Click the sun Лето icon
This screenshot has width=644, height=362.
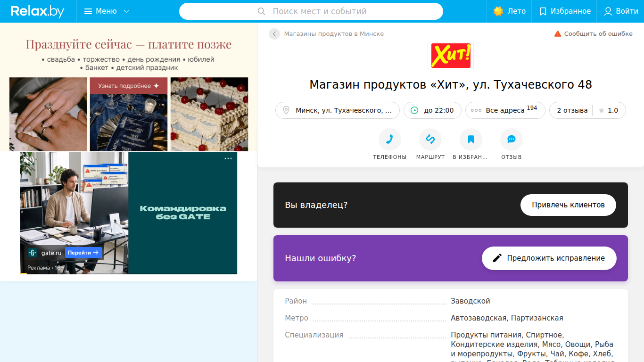click(498, 11)
